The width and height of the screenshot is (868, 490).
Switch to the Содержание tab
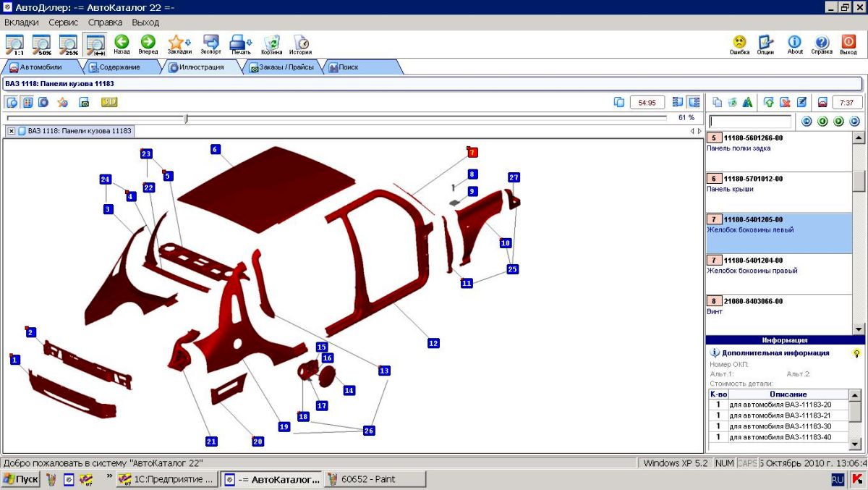pos(120,67)
